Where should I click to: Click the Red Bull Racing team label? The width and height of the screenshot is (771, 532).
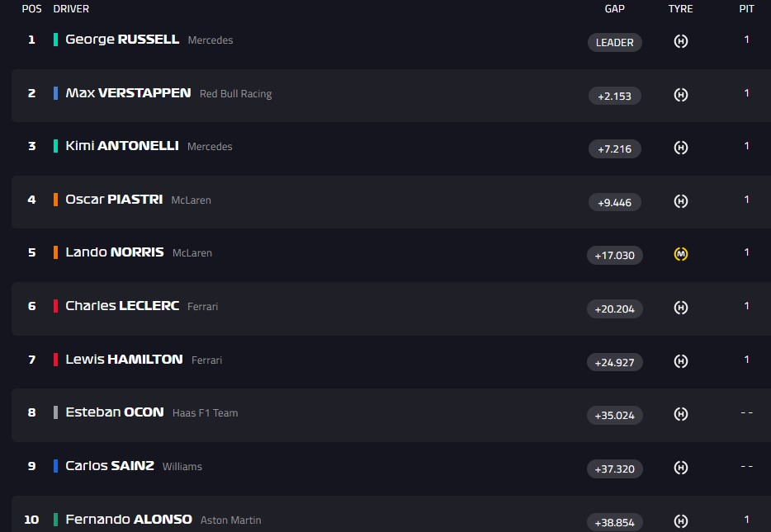coord(235,94)
